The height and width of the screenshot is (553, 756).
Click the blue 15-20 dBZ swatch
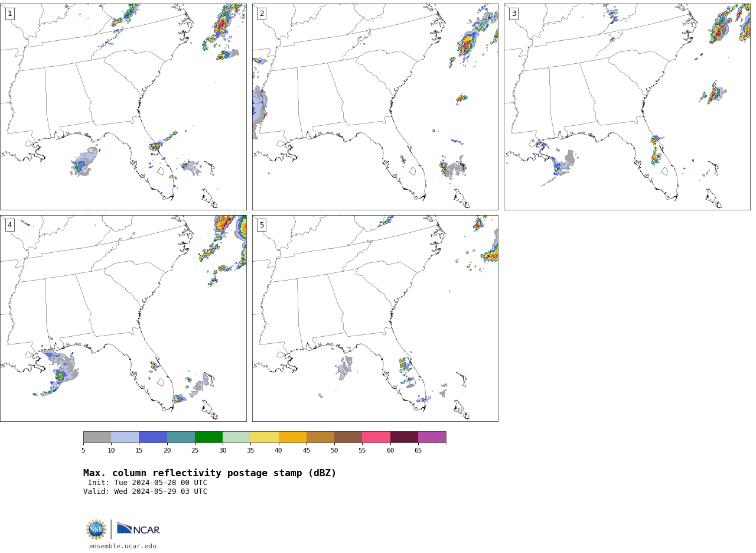tap(153, 437)
